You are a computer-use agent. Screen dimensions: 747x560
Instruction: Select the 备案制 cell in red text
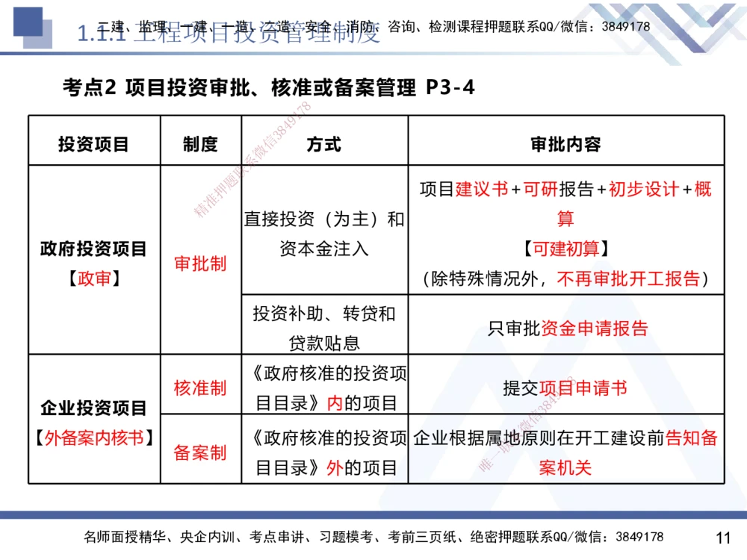[x=199, y=452]
